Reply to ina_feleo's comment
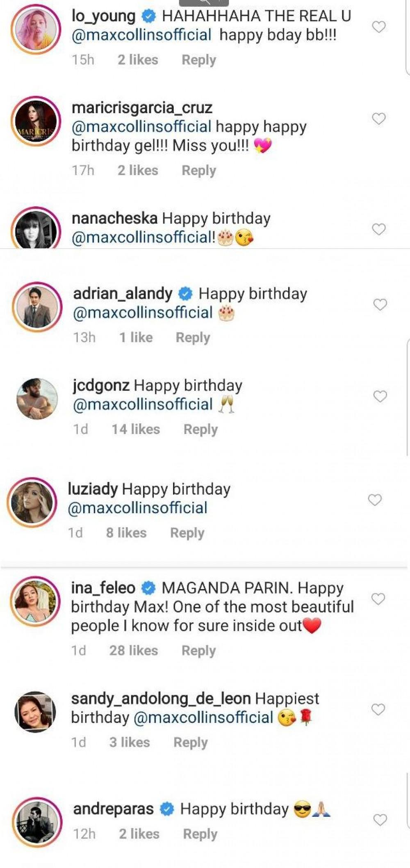The height and width of the screenshot is (868, 410). 198,651
